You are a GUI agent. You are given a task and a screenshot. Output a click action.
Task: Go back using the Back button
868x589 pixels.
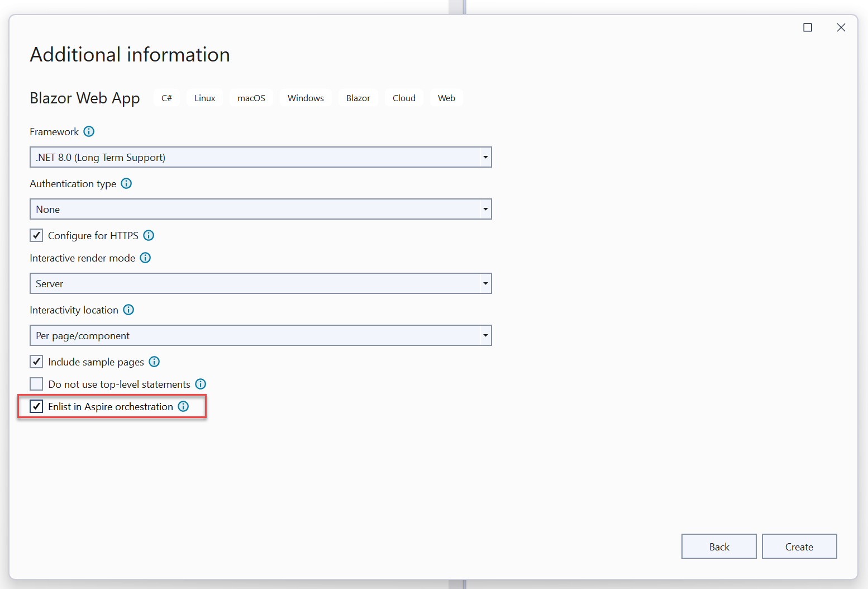(719, 547)
